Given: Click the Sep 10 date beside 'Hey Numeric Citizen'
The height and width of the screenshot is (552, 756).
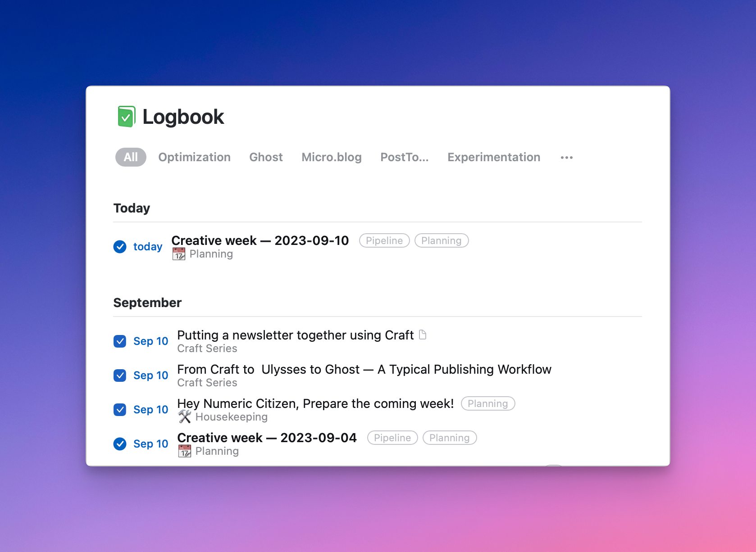Looking at the screenshot, I should (x=150, y=410).
